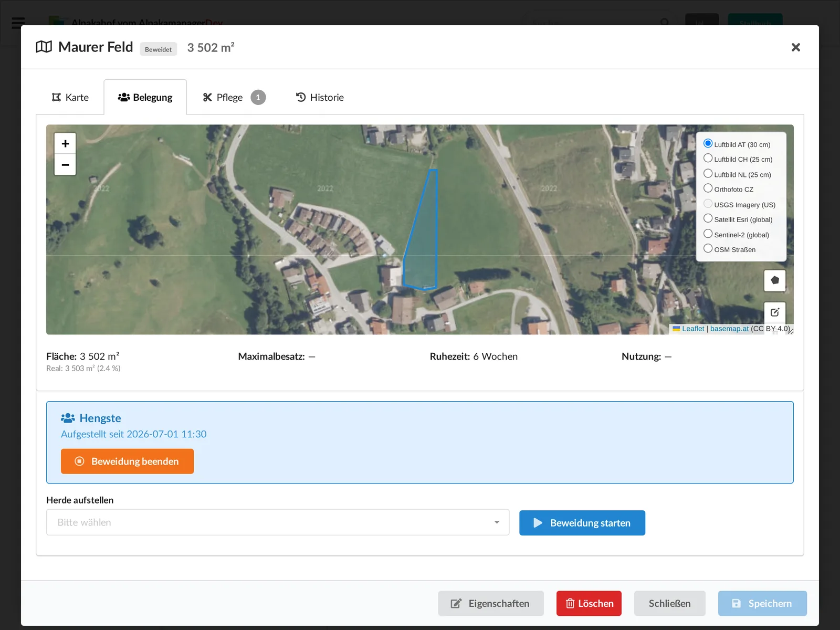
Task: Select Luftbild AT (30 cm) layer
Action: 708,143
